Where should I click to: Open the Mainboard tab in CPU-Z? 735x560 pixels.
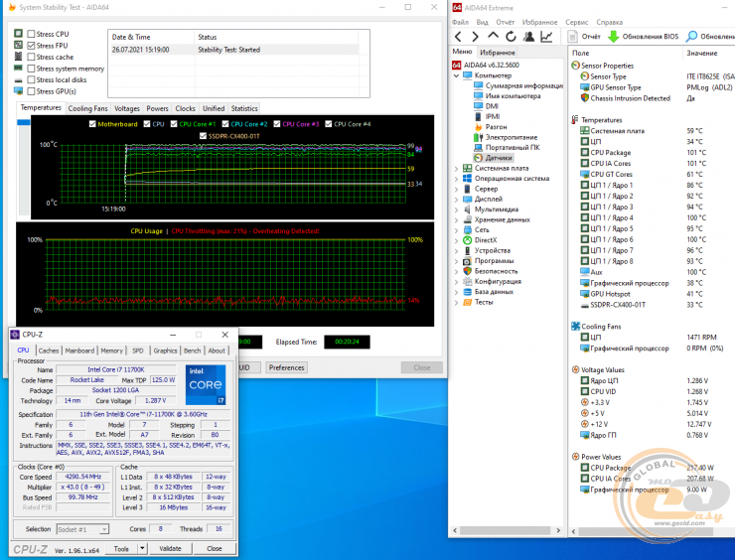coord(79,350)
